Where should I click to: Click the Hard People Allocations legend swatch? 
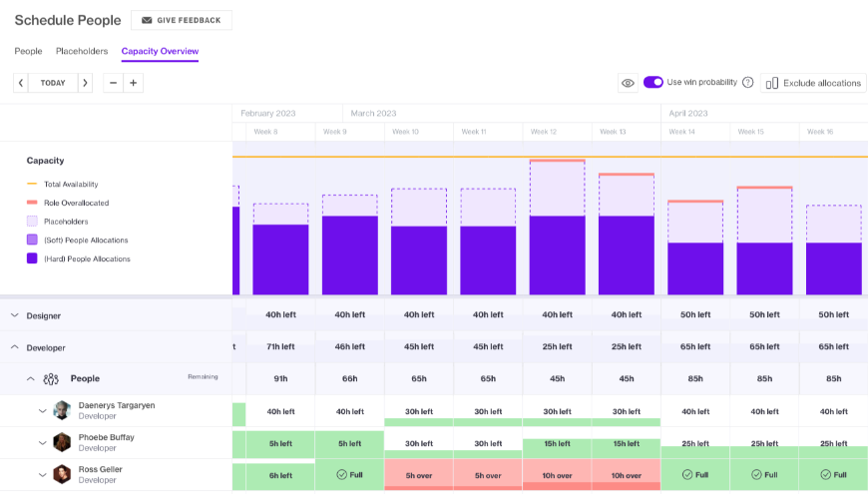[x=32, y=258]
